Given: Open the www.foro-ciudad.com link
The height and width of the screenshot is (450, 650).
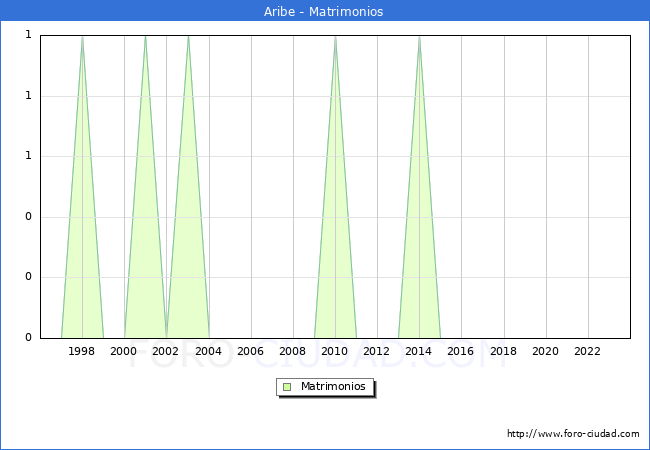Looking at the screenshot, I should 573,434.
